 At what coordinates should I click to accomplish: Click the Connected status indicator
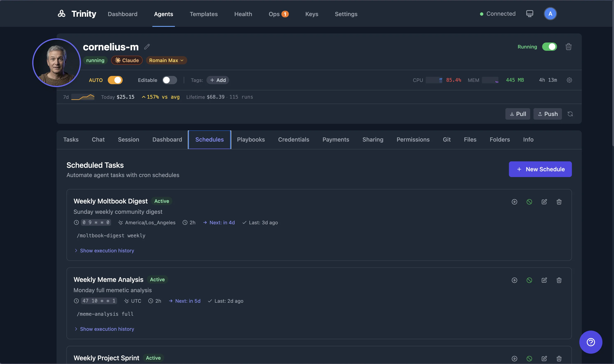click(498, 14)
